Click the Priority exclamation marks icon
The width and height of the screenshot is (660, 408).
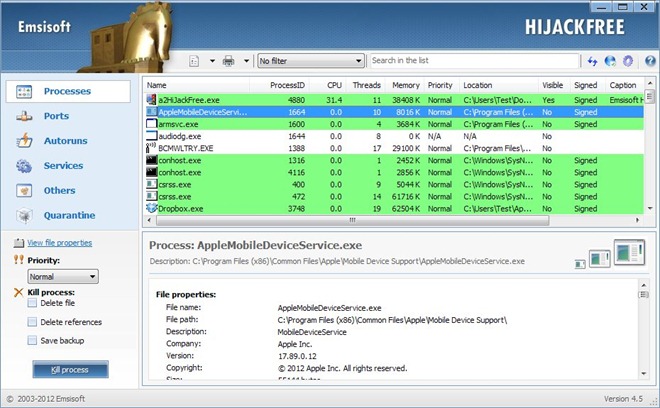click(x=18, y=259)
